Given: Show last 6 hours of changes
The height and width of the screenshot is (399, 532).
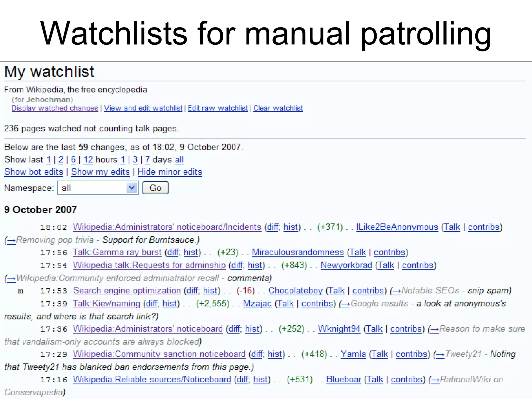Looking at the screenshot, I should (x=73, y=159).
